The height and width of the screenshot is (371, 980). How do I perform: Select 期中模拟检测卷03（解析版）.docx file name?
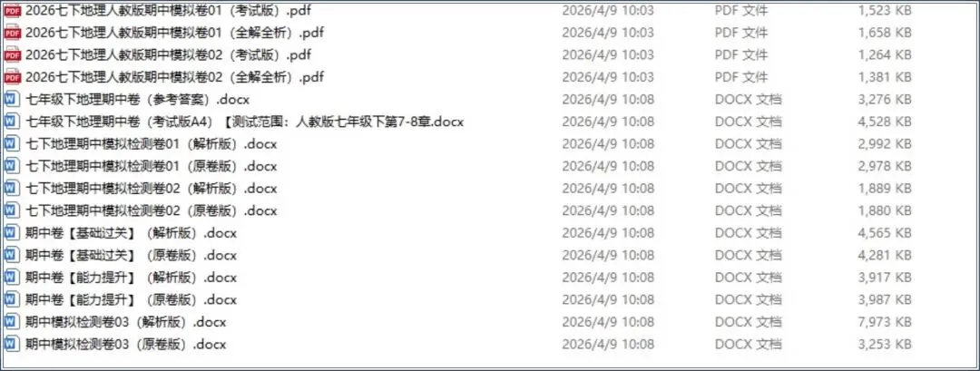pos(125,322)
